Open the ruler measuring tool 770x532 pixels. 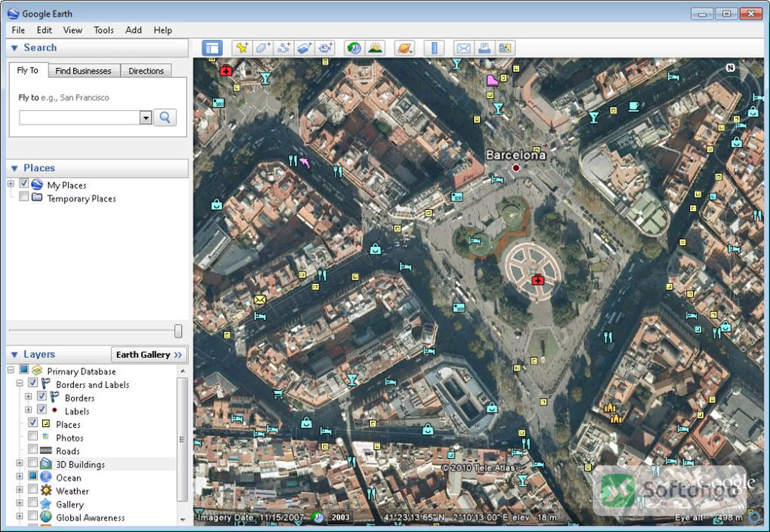[x=434, y=48]
